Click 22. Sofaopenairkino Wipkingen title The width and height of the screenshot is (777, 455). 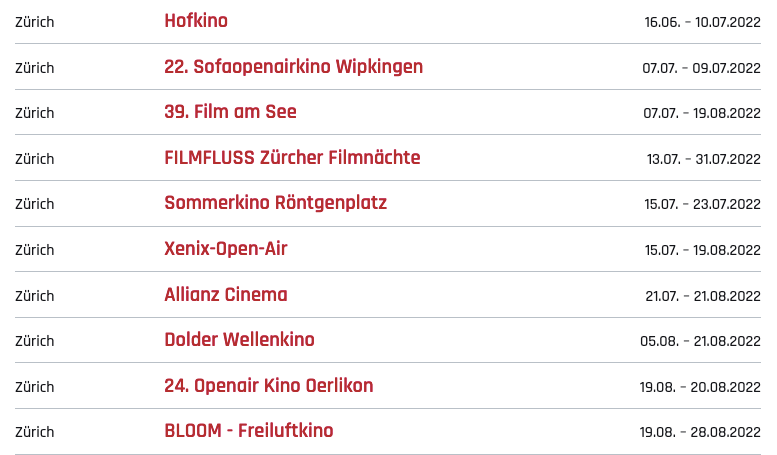(x=293, y=67)
